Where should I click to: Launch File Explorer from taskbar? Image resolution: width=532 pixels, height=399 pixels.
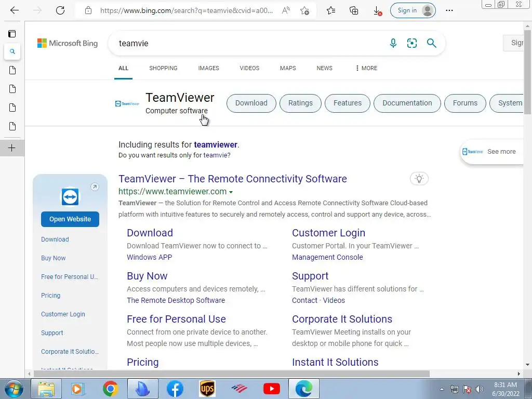coord(46,389)
